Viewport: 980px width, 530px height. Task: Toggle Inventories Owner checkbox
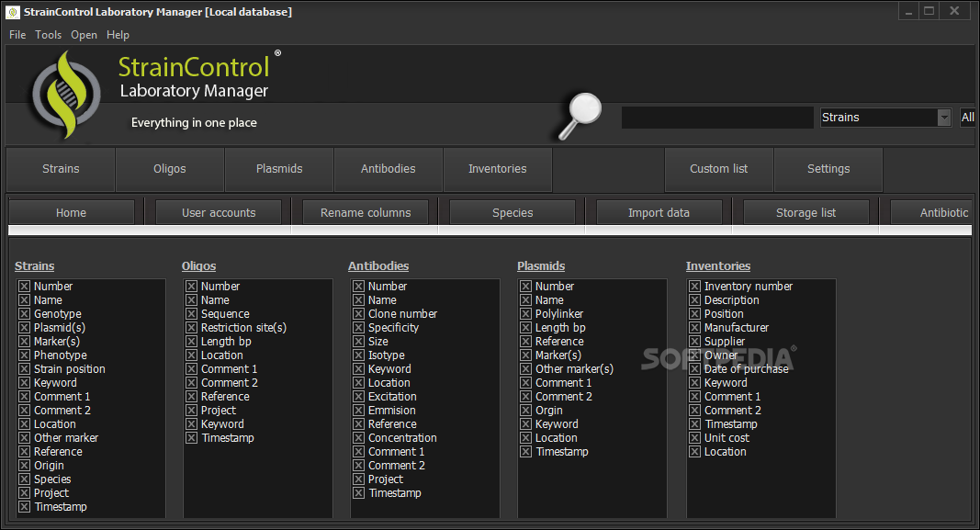pyautogui.click(x=694, y=355)
